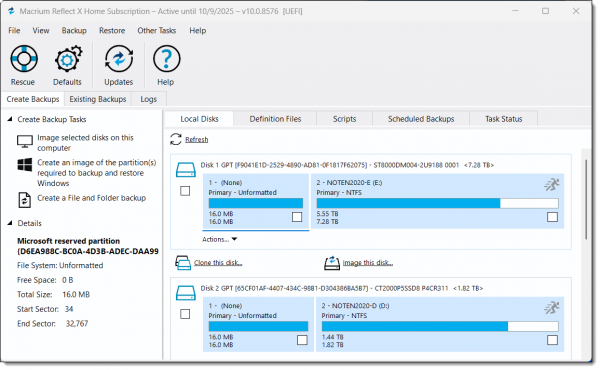600x370 pixels.
Task: Click the Windows logo backup icon
Action: click(25, 166)
